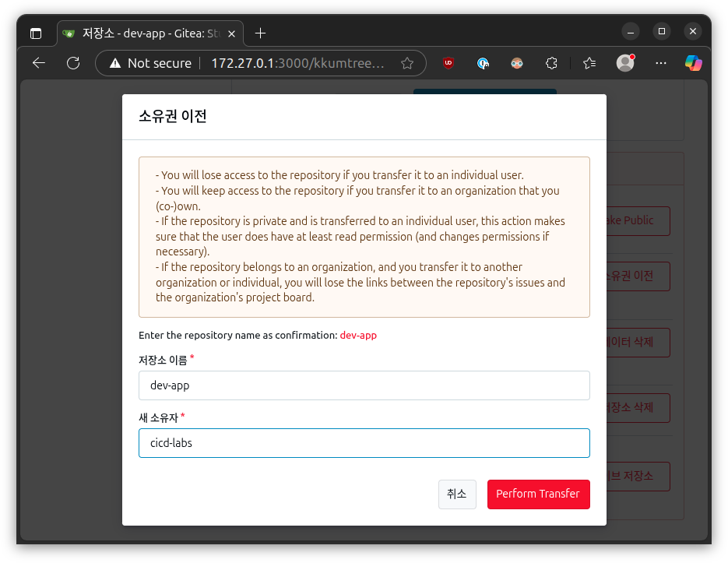Maximize the browser window

pyautogui.click(x=662, y=31)
